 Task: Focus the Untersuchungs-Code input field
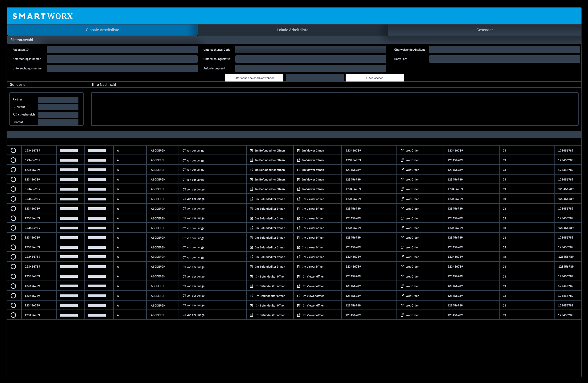[x=310, y=49]
